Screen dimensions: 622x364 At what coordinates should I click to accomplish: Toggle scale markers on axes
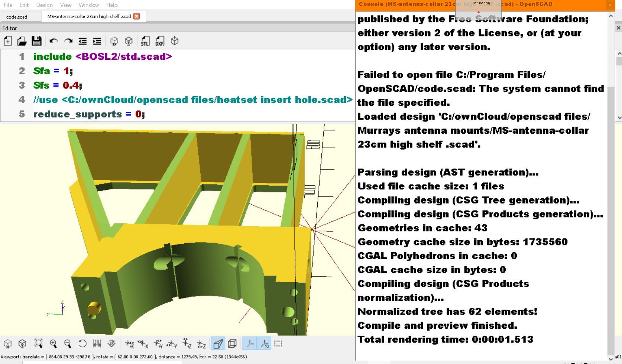pos(264,344)
